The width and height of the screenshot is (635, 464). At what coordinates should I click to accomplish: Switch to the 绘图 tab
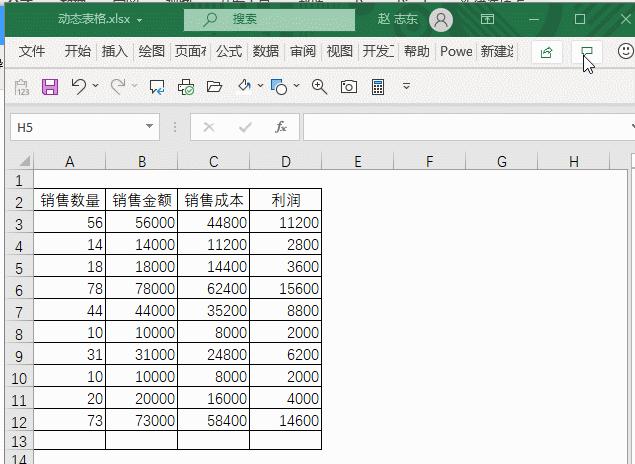151,51
